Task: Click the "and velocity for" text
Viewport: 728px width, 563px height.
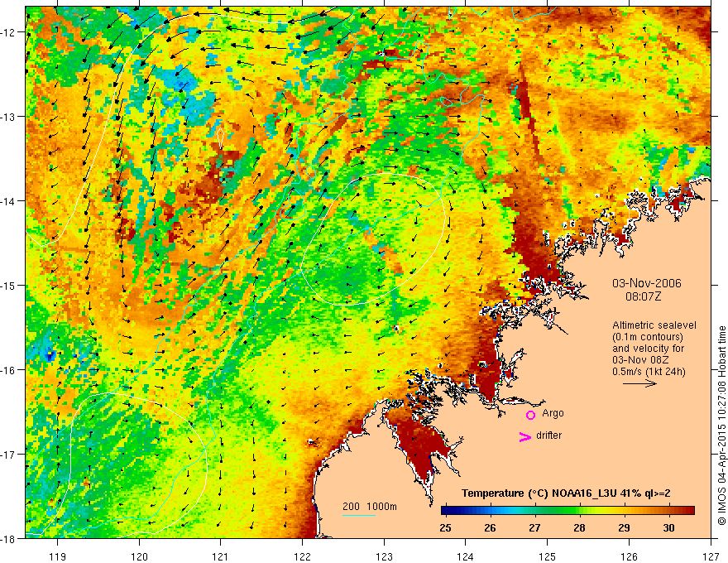Action: pos(648,349)
